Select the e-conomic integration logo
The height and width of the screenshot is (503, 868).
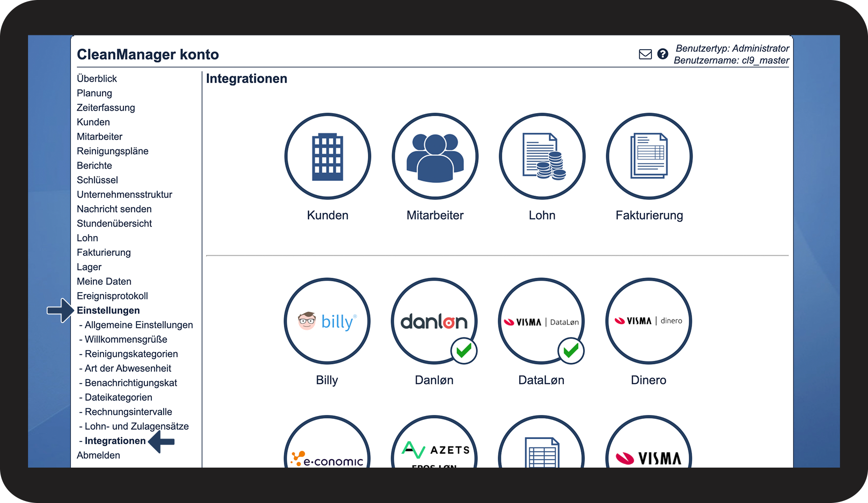(327, 443)
